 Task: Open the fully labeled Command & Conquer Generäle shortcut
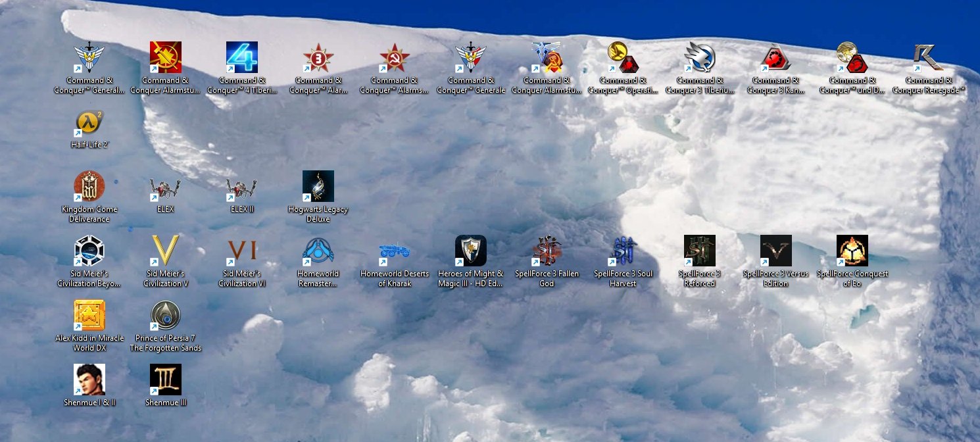(471, 57)
